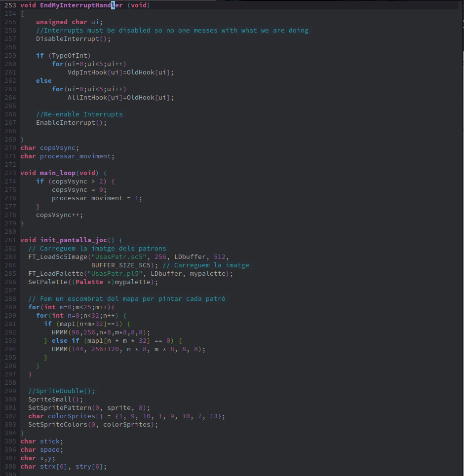This screenshot has height=476, width=464.
Task: Click the "UsasPatr.pl5" string literal
Action: click(115, 274)
